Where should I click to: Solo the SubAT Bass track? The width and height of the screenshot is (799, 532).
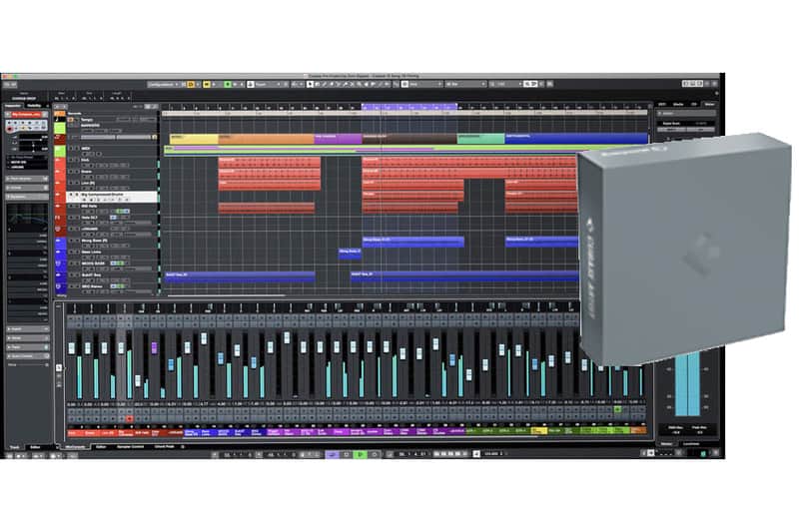pos(77,274)
